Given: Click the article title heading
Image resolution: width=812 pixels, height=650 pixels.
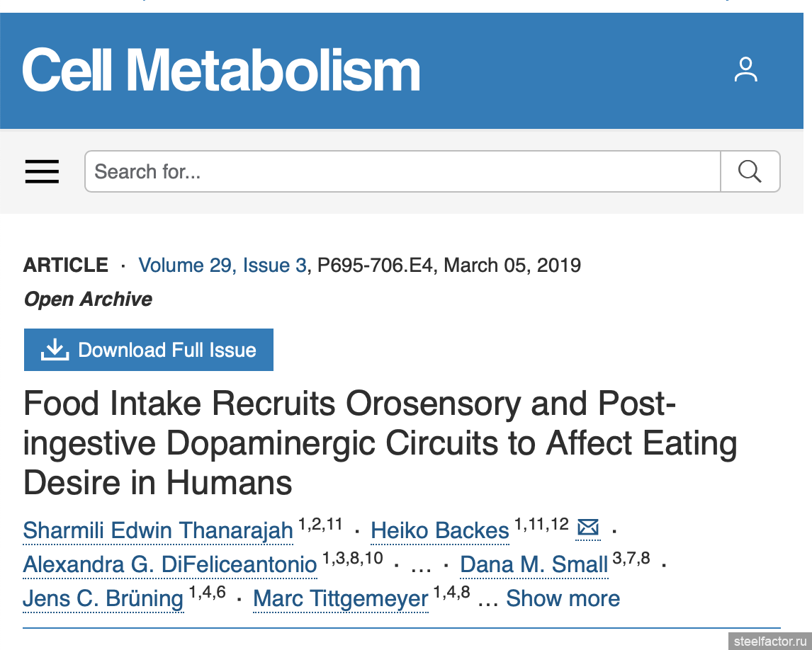Looking at the screenshot, I should tap(380, 443).
